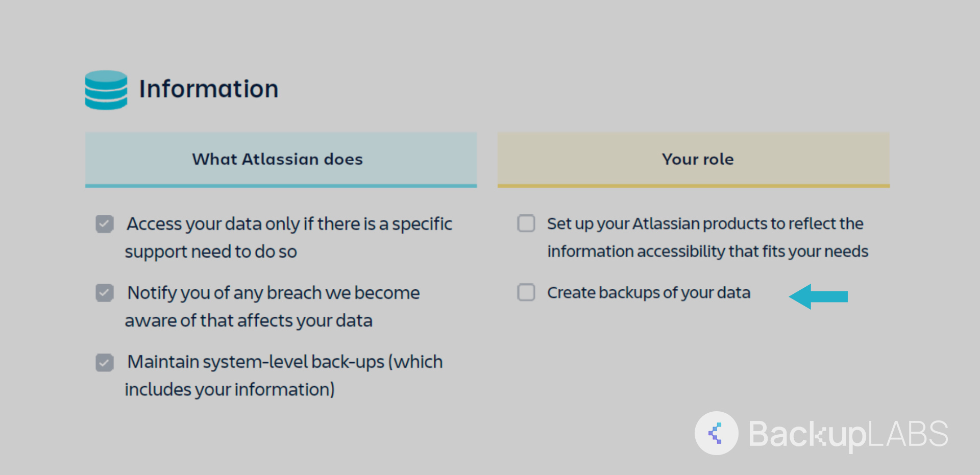Uncheck the 'Maintain system-level back-ups' checkbox
980x475 pixels.
click(105, 362)
